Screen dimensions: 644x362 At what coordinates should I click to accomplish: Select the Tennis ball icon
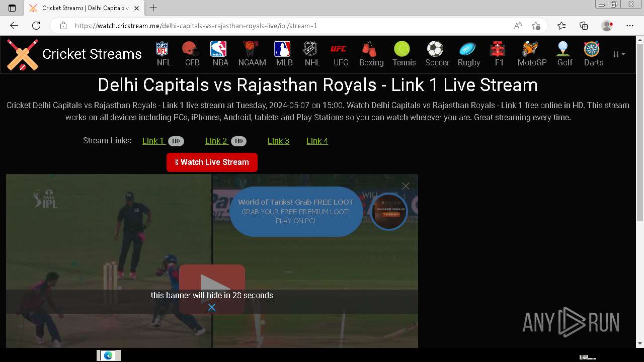coord(402,49)
